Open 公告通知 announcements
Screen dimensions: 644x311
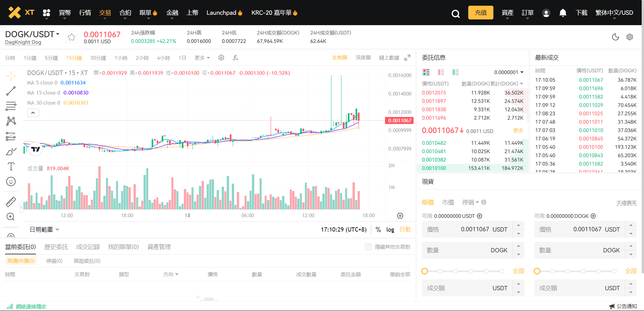pyautogui.click(x=623, y=306)
